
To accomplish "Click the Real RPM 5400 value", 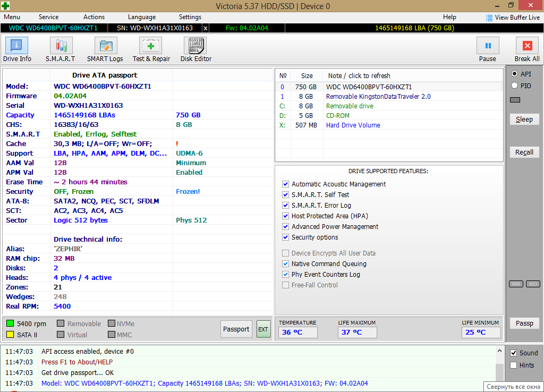I will pyautogui.click(x=62, y=306).
